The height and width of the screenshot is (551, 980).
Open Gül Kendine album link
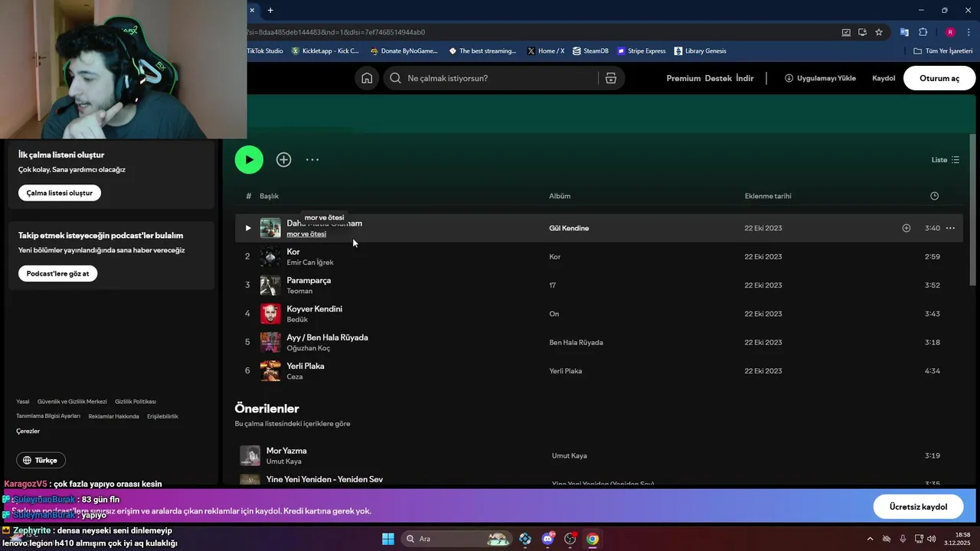point(569,228)
